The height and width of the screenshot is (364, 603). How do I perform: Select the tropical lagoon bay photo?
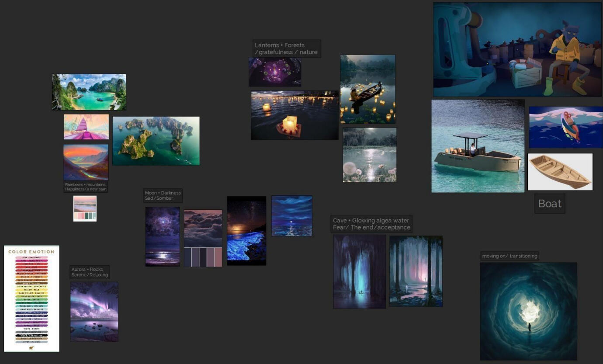coord(89,92)
